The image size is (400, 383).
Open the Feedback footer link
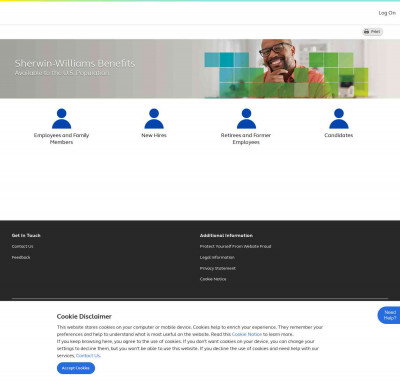(21, 257)
